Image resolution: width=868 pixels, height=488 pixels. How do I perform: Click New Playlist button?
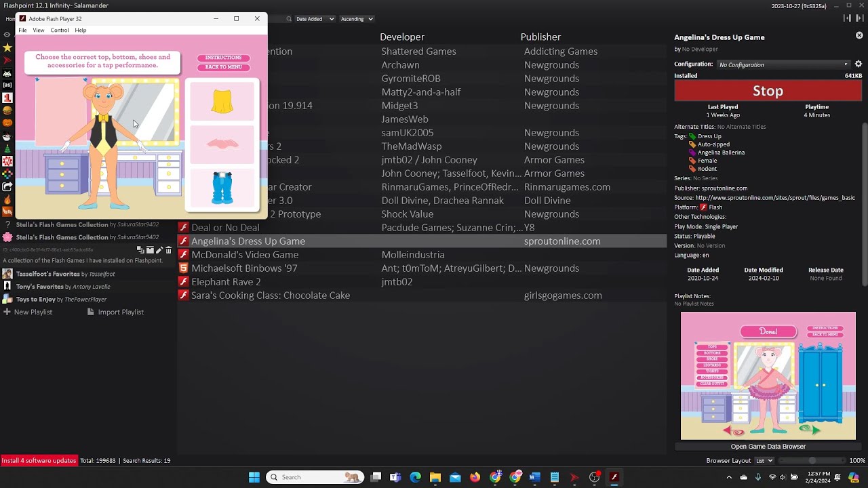tap(27, 312)
